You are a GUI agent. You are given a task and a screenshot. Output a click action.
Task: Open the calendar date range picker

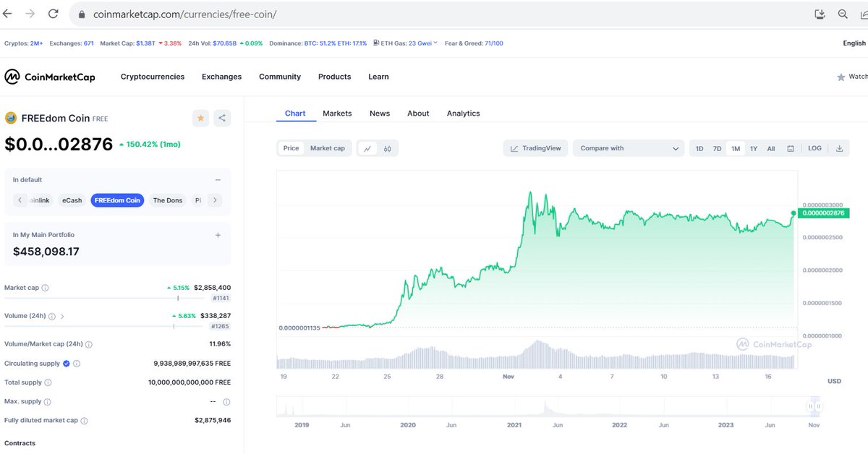(x=791, y=148)
